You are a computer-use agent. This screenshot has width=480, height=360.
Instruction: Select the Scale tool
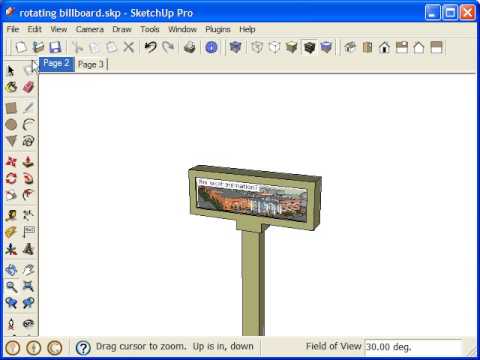(11, 195)
